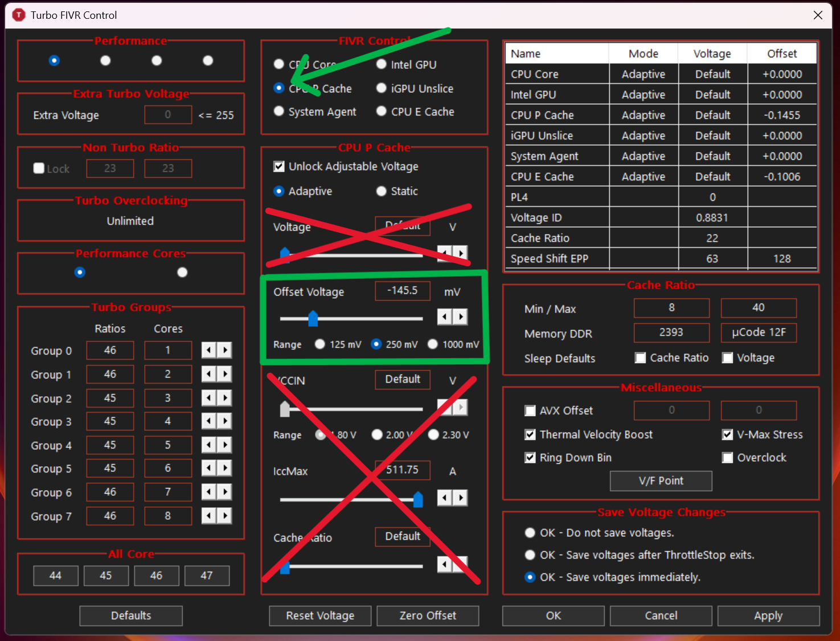Uncheck V-Max Stress option
Image resolution: width=840 pixels, height=641 pixels.
tap(727, 434)
